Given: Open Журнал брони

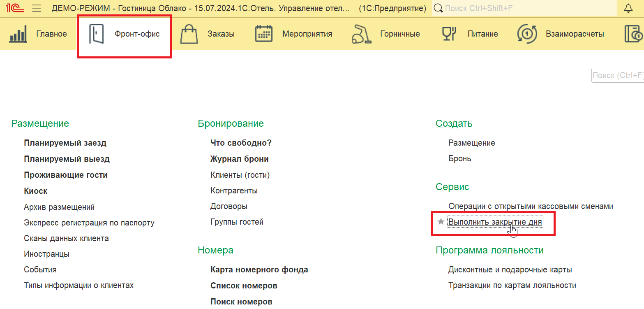Looking at the screenshot, I should pyautogui.click(x=240, y=159).
